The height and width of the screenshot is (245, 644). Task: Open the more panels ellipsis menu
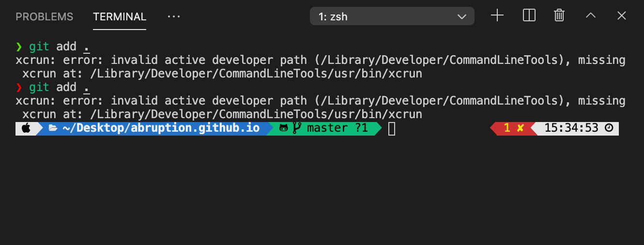173,16
